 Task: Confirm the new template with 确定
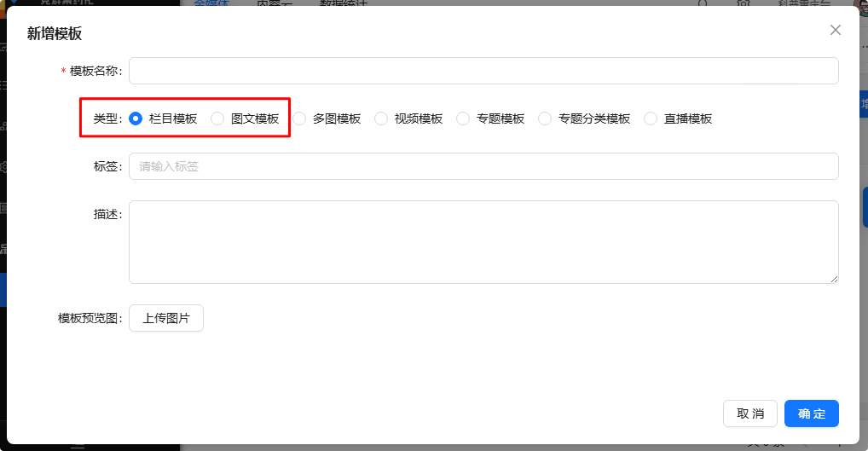[x=811, y=413]
